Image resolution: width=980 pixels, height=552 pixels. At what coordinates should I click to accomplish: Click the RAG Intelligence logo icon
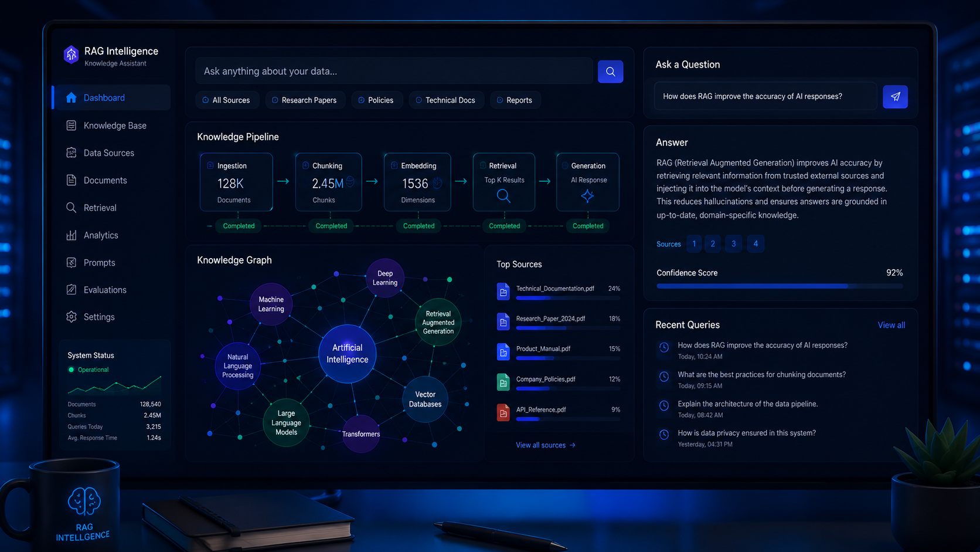[71, 55]
